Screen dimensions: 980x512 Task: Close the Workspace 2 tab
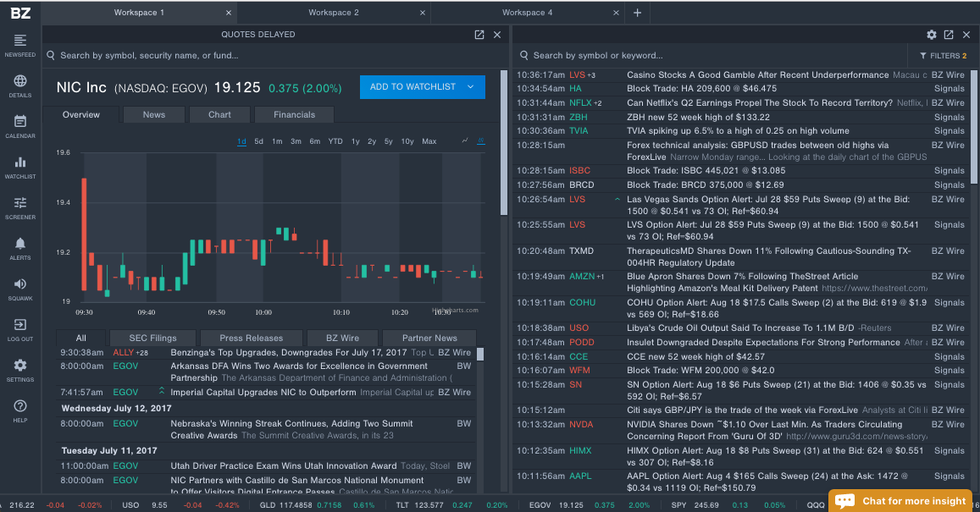point(423,13)
